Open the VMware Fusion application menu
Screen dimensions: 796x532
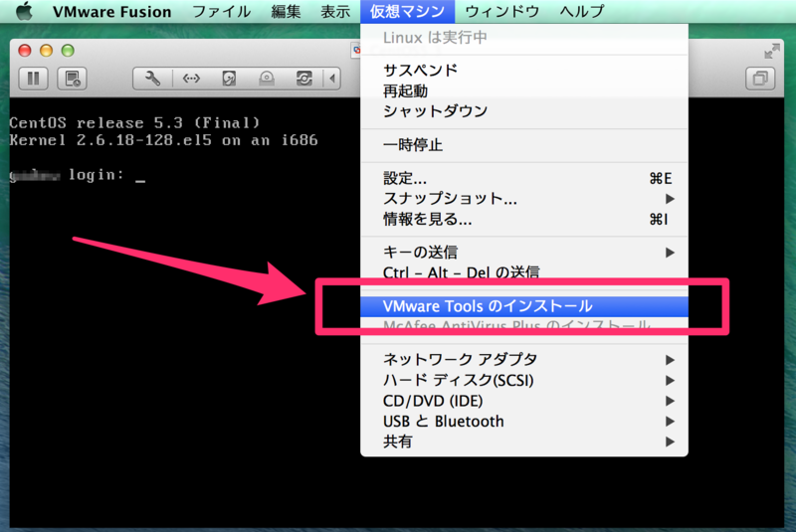(x=111, y=11)
